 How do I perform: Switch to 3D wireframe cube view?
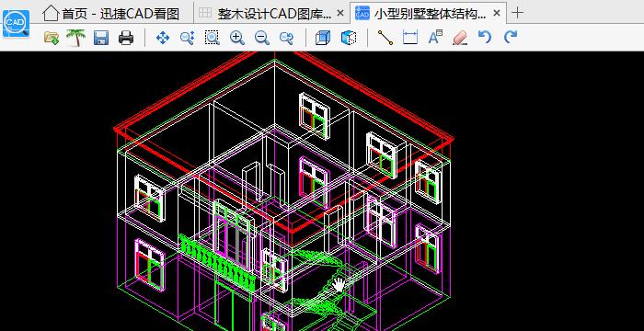(322, 38)
